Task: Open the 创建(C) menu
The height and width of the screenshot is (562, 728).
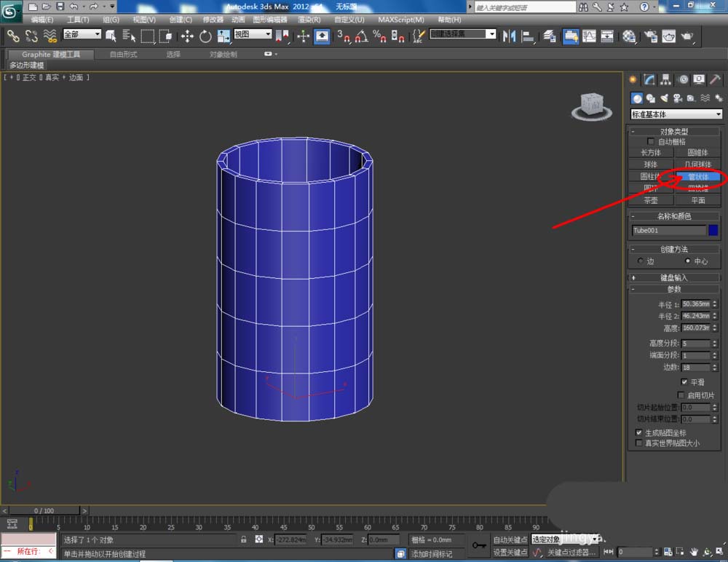Action: click(181, 20)
